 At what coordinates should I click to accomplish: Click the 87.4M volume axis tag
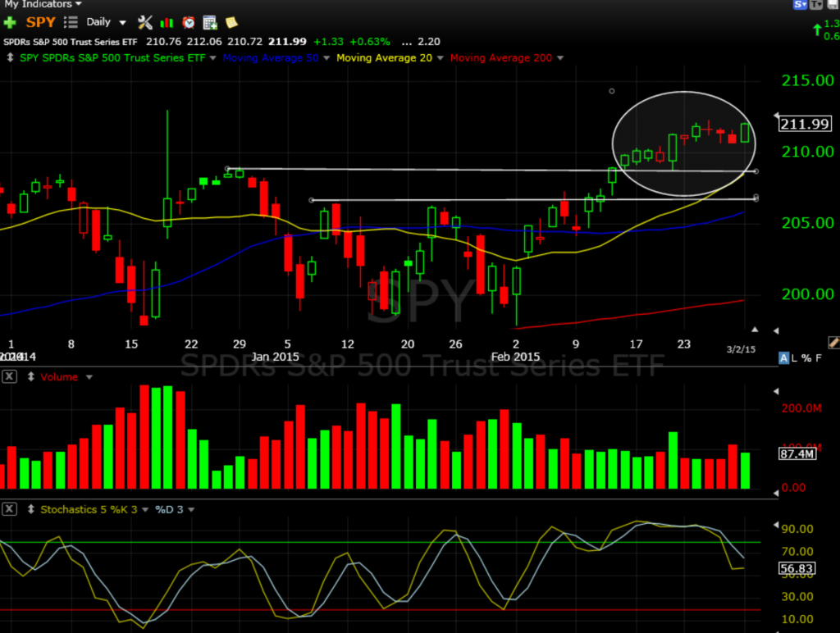click(797, 454)
